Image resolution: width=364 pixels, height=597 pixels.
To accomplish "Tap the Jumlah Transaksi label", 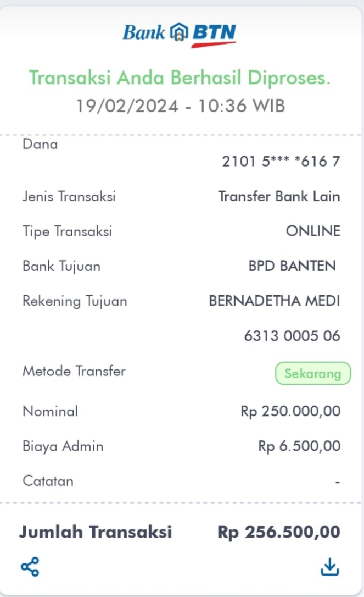I will [x=96, y=532].
